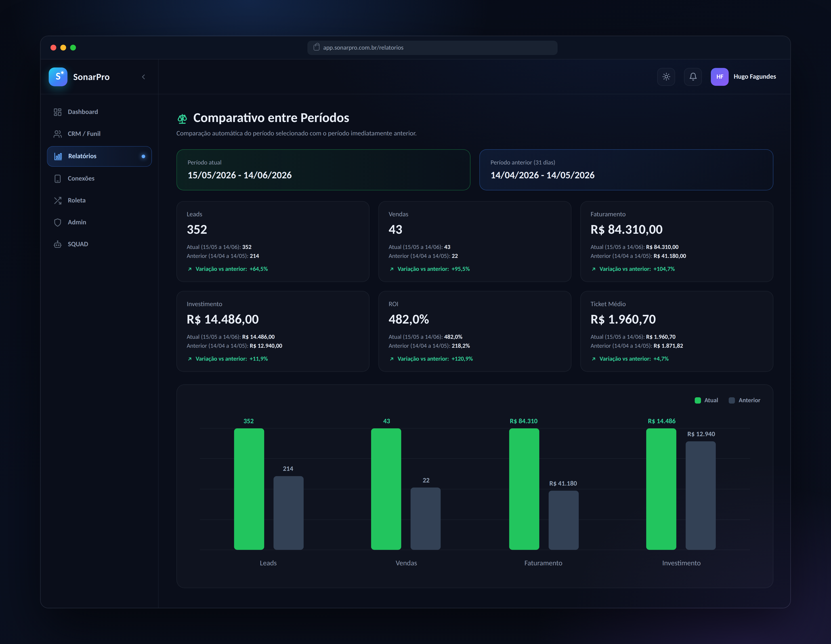The height and width of the screenshot is (644, 831).
Task: Click green Faturamento bar R$ 84.310
Action: point(524,489)
